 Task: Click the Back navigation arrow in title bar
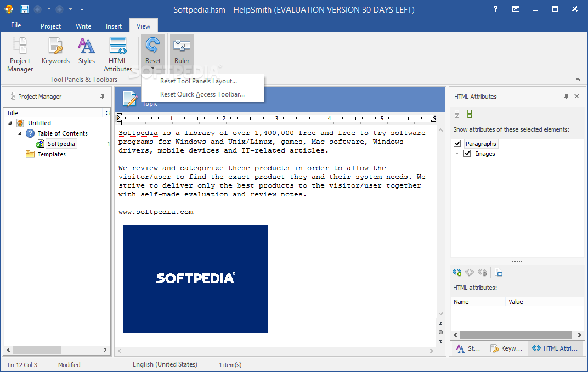tap(37, 9)
